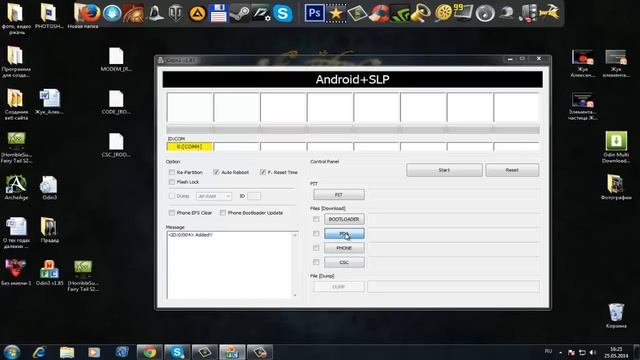Open the blue download arrow dock icon
The height and width of the screenshot is (360, 640).
coord(112,13)
